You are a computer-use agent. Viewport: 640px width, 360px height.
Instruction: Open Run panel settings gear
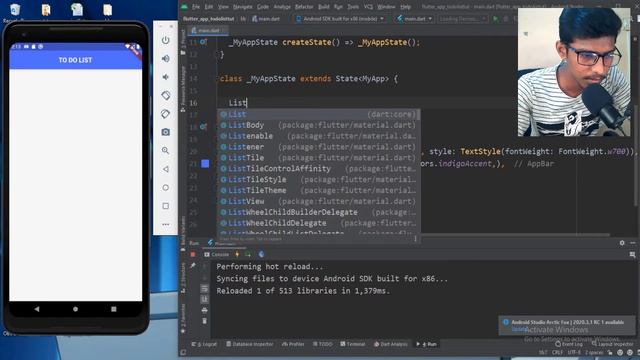pyautogui.click(x=622, y=243)
